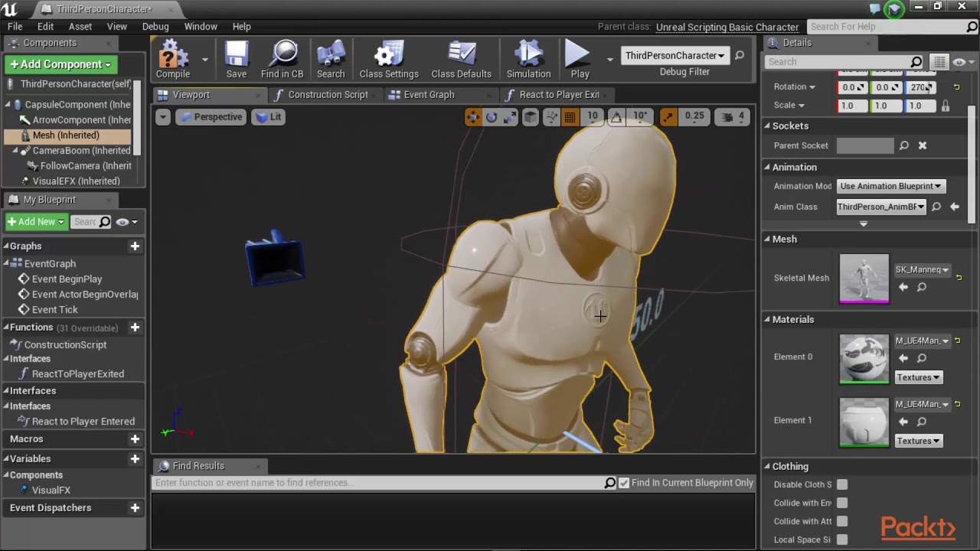The height and width of the screenshot is (551, 980).
Task: Open the Window menu
Action: [201, 26]
